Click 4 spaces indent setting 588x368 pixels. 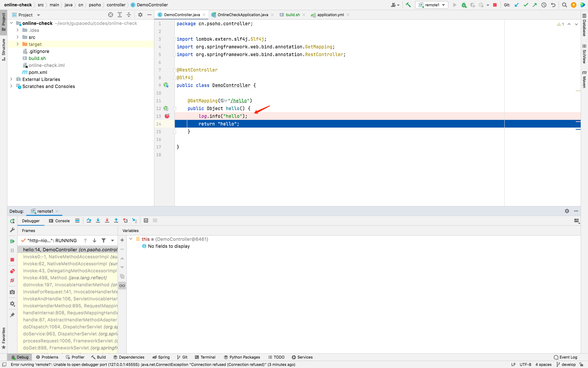point(544,364)
